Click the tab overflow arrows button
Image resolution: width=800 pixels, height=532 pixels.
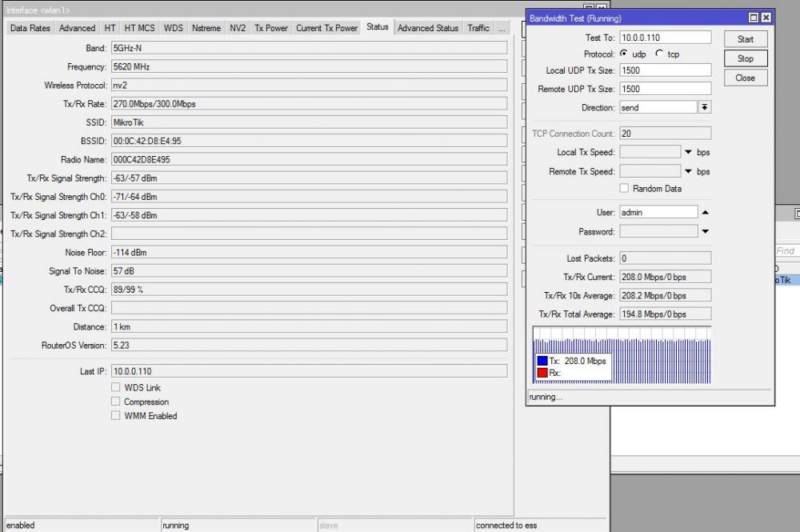pyautogui.click(x=502, y=27)
